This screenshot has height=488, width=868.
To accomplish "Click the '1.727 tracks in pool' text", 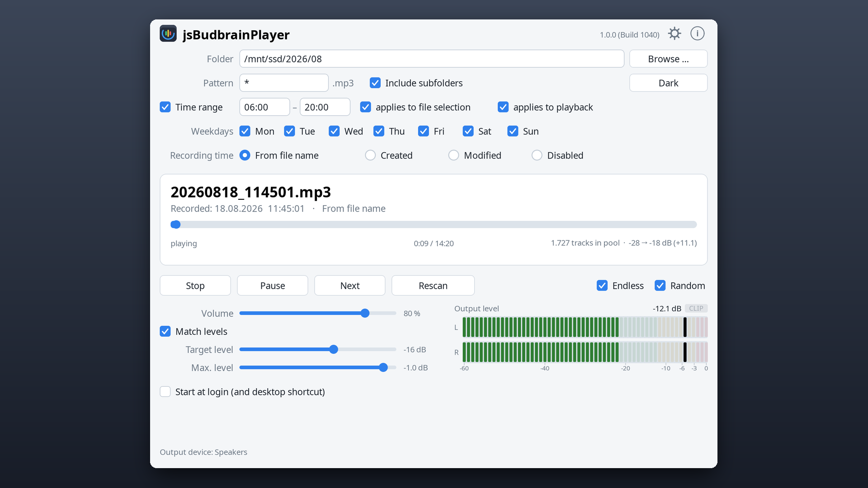I will (x=585, y=243).
